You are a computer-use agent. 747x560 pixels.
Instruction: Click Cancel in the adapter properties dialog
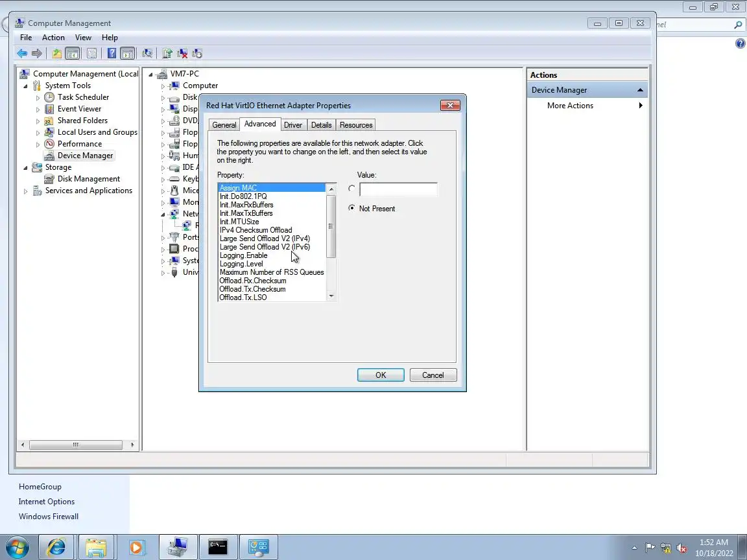433,375
